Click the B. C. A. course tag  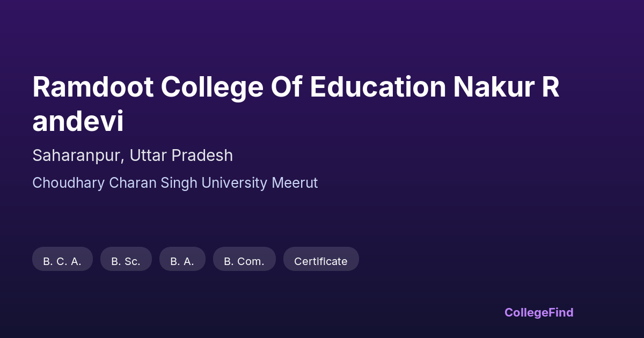[x=62, y=261]
